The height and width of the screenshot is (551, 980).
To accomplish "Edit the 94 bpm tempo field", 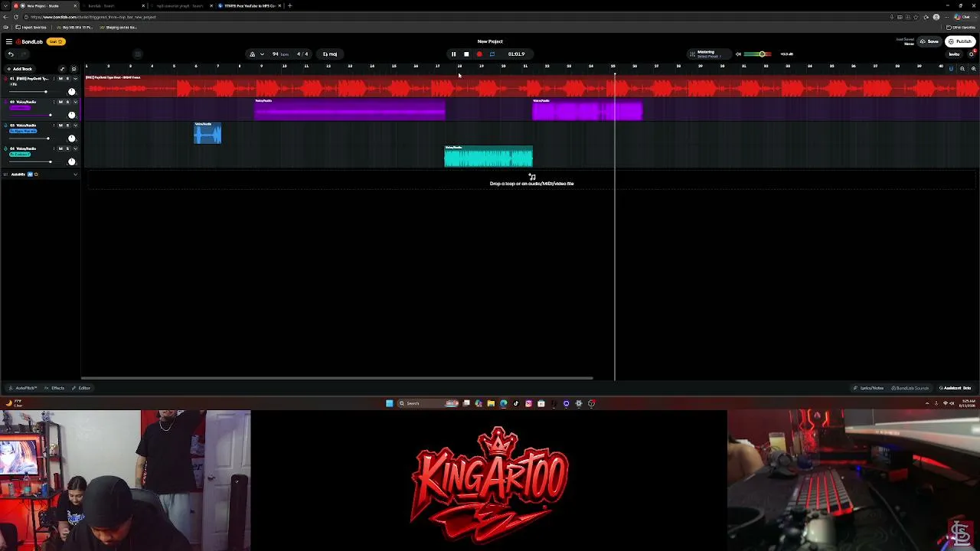I will (x=280, y=54).
